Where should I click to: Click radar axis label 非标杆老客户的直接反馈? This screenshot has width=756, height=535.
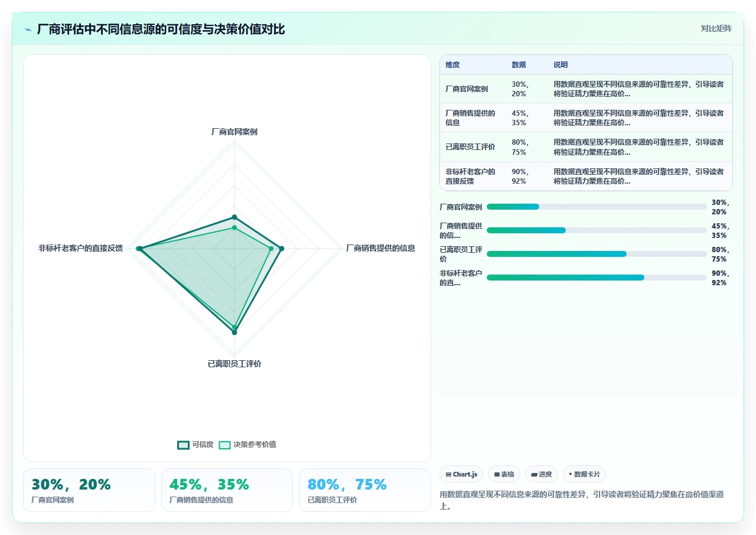pos(81,248)
